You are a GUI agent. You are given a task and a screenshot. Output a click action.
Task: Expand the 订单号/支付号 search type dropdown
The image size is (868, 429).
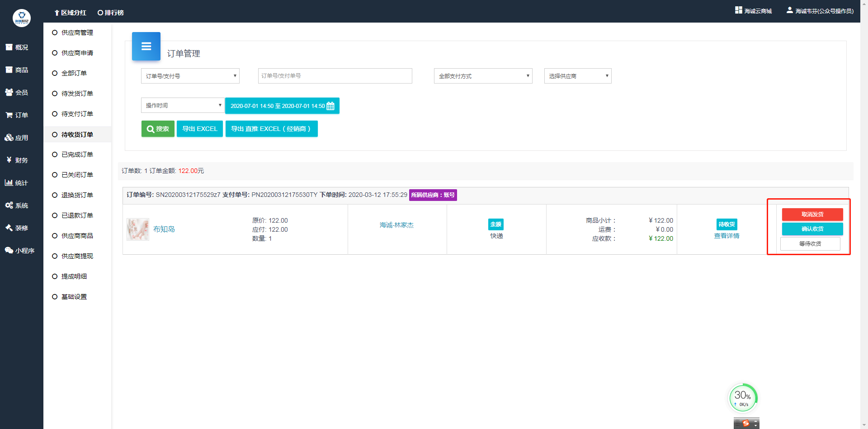tap(190, 76)
